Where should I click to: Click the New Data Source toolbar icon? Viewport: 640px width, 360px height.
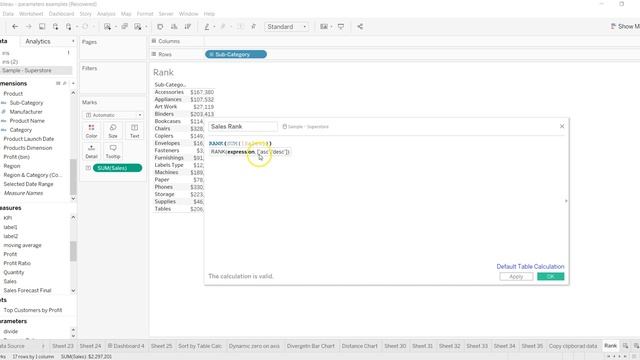pyautogui.click(x=56, y=27)
